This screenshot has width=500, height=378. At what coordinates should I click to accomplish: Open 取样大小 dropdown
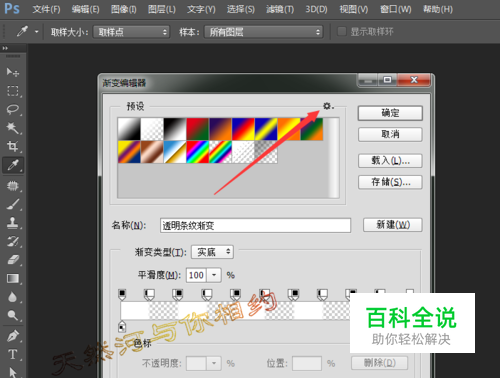131,32
